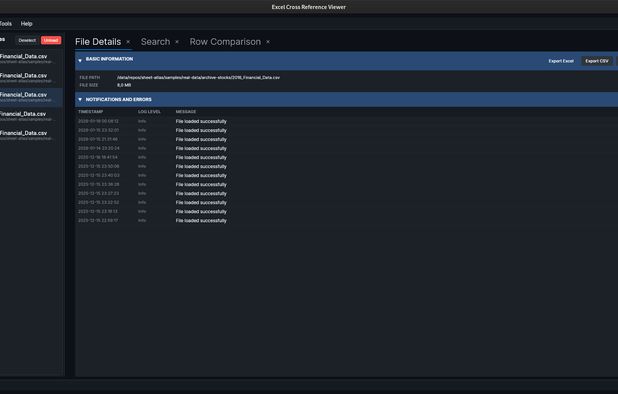This screenshot has height=394, width=618.
Task: Close the Search tab
Action: point(177,42)
